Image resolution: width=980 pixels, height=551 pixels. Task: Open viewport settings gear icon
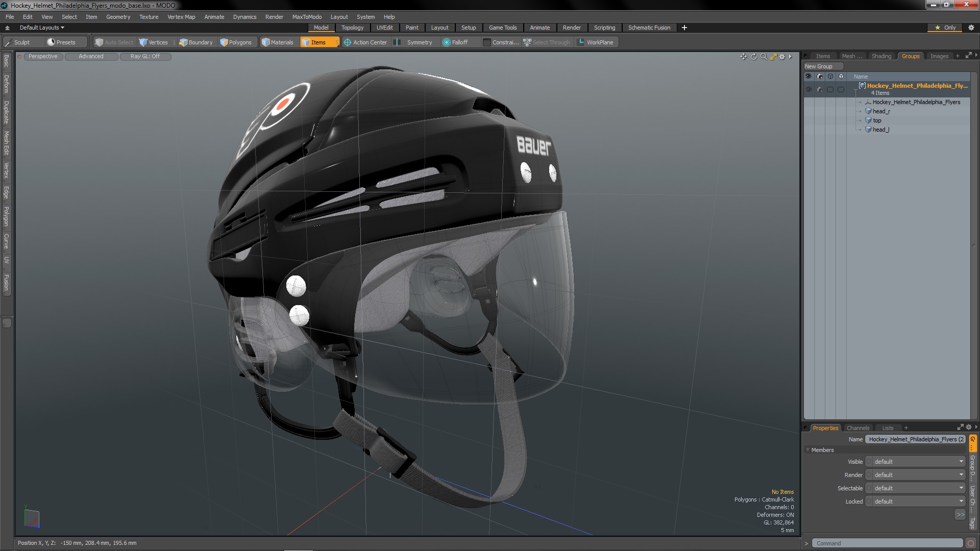[782, 57]
